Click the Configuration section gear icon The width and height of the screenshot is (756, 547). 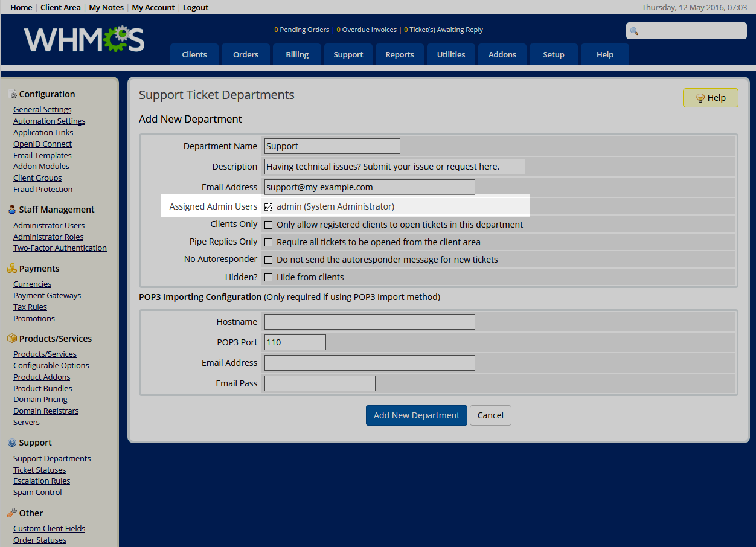[x=12, y=94]
